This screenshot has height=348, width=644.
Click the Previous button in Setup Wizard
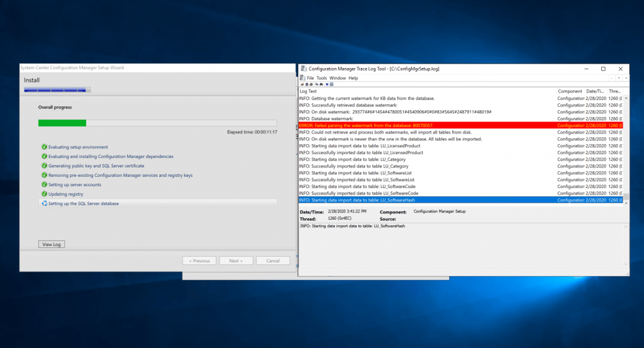pyautogui.click(x=199, y=261)
